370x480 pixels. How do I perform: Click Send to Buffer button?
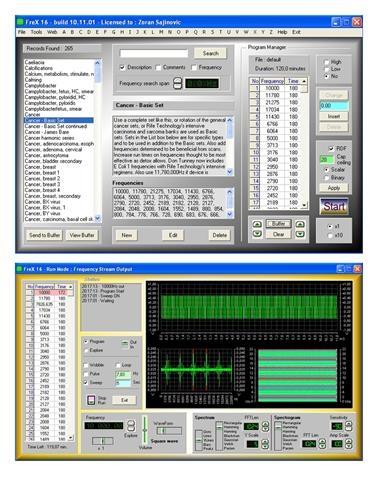point(44,235)
